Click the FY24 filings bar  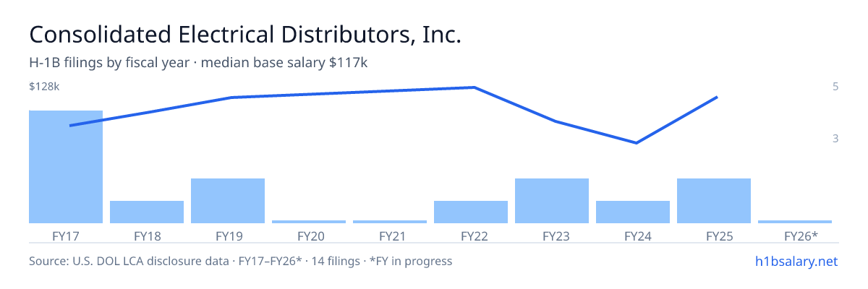click(x=633, y=212)
